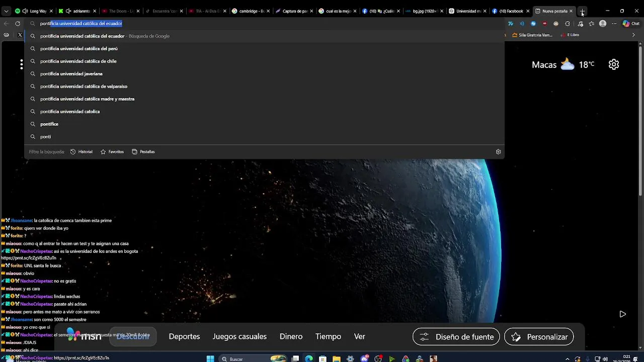This screenshot has height=362, width=644.
Task: Close the Nueva pestaña tab
Action: point(571,11)
